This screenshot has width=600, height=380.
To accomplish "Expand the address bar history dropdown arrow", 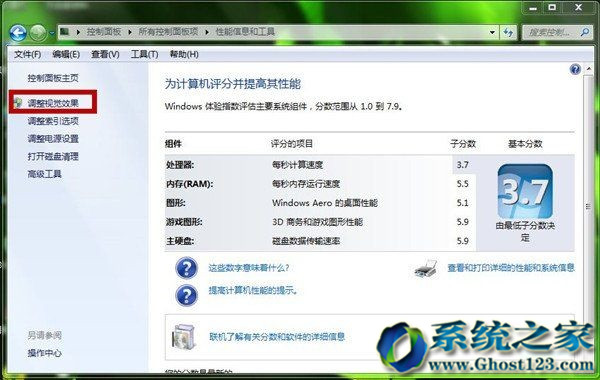I will 492,33.
